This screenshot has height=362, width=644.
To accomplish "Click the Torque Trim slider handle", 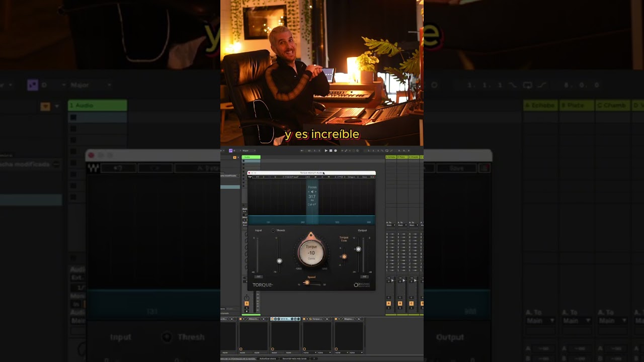I will pos(344,256).
